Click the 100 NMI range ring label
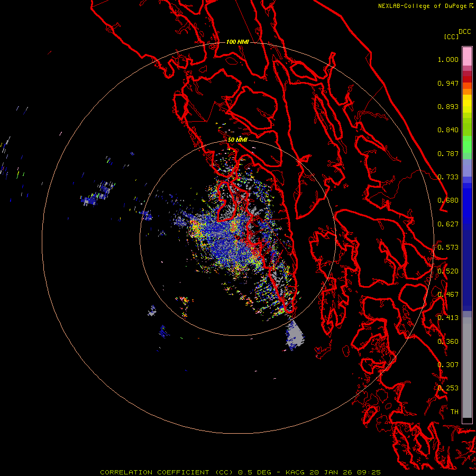476x476 pixels. [x=237, y=42]
